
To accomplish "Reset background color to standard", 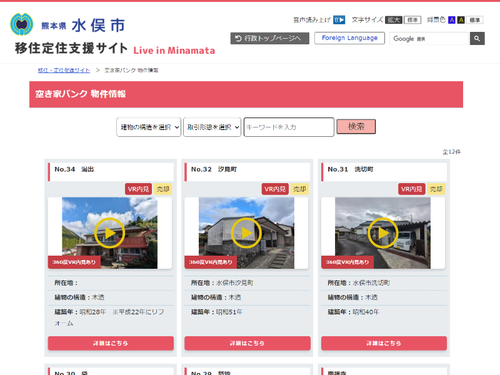I will click(474, 20).
